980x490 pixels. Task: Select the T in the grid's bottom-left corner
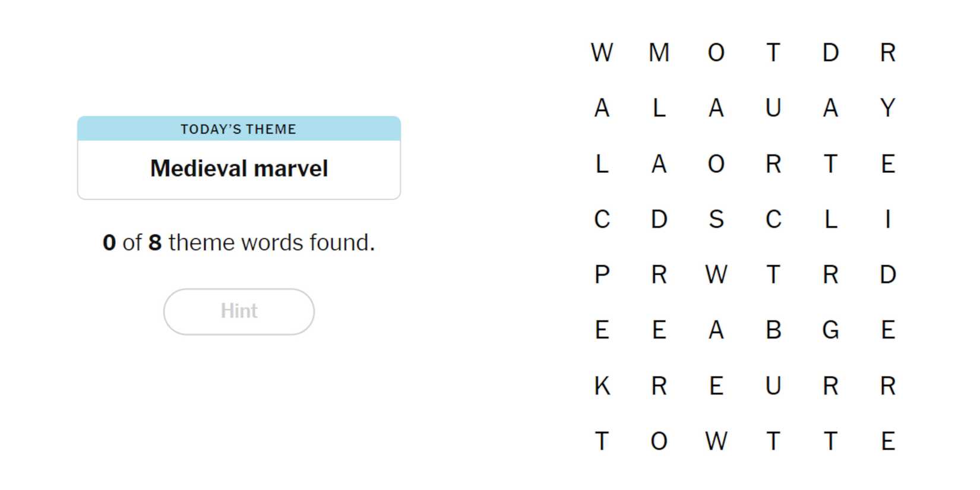tap(602, 441)
